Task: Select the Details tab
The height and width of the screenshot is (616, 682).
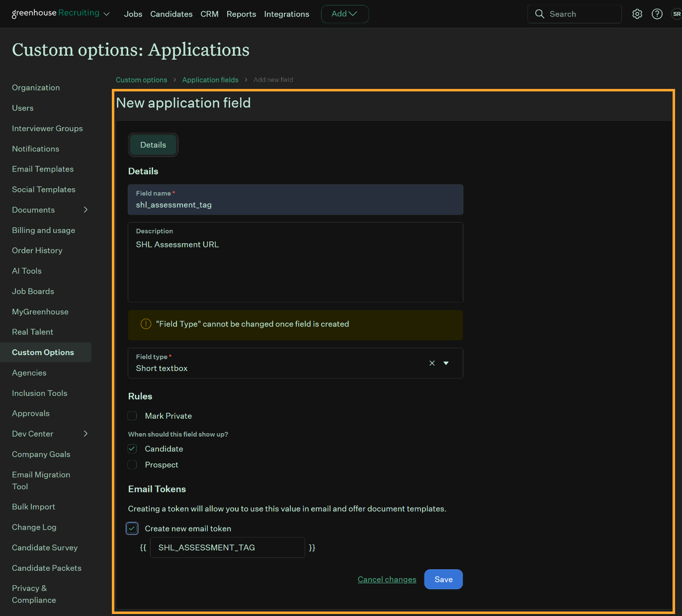Action: point(153,145)
